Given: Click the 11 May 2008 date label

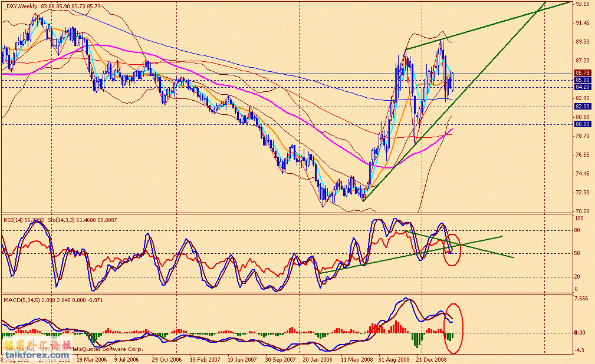Looking at the screenshot, I should coord(356,359).
